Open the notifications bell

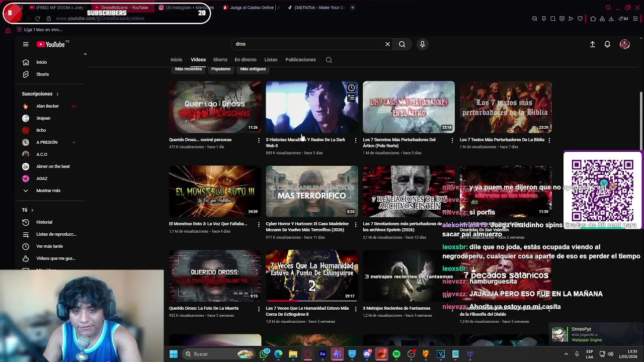607,44
